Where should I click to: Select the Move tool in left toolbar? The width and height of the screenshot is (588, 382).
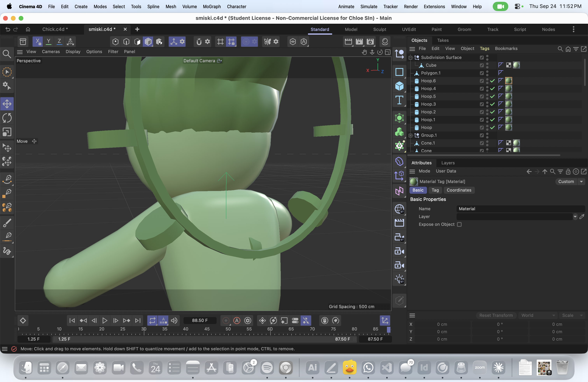click(7, 104)
